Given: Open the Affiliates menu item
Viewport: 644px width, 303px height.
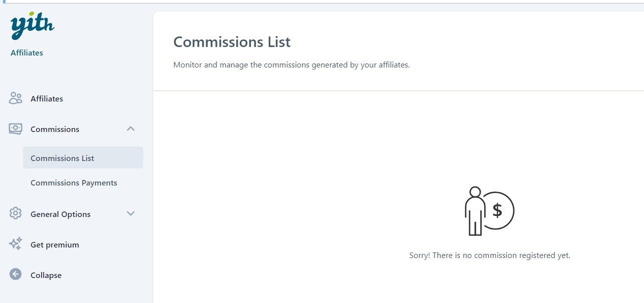Looking at the screenshot, I should [x=47, y=99].
